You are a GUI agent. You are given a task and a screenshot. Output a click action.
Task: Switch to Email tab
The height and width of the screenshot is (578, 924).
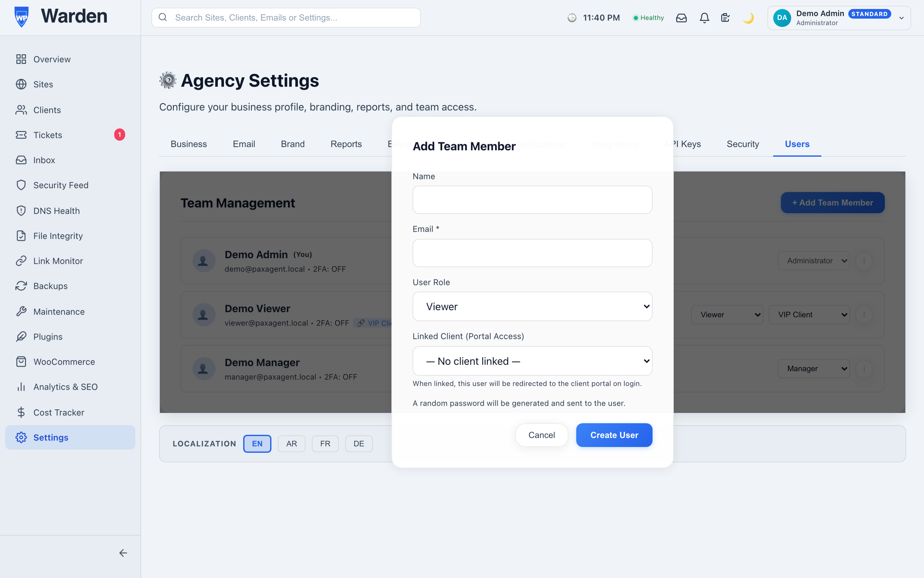coord(244,144)
